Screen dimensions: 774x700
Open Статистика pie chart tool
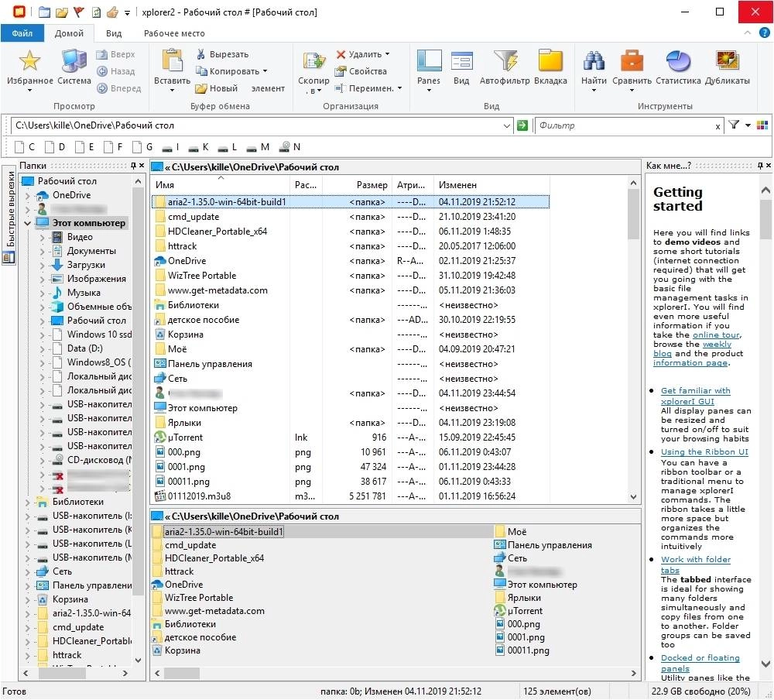(x=678, y=60)
